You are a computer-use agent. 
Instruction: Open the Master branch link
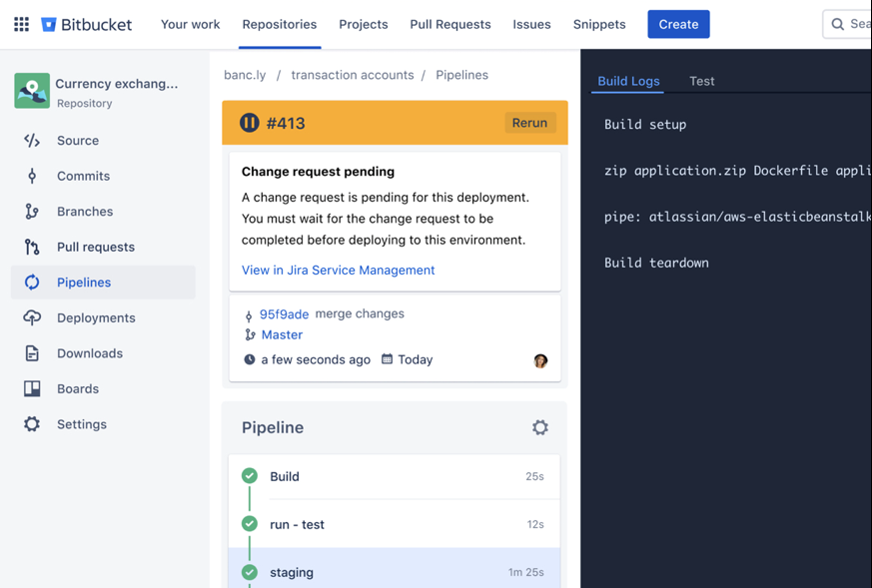282,335
